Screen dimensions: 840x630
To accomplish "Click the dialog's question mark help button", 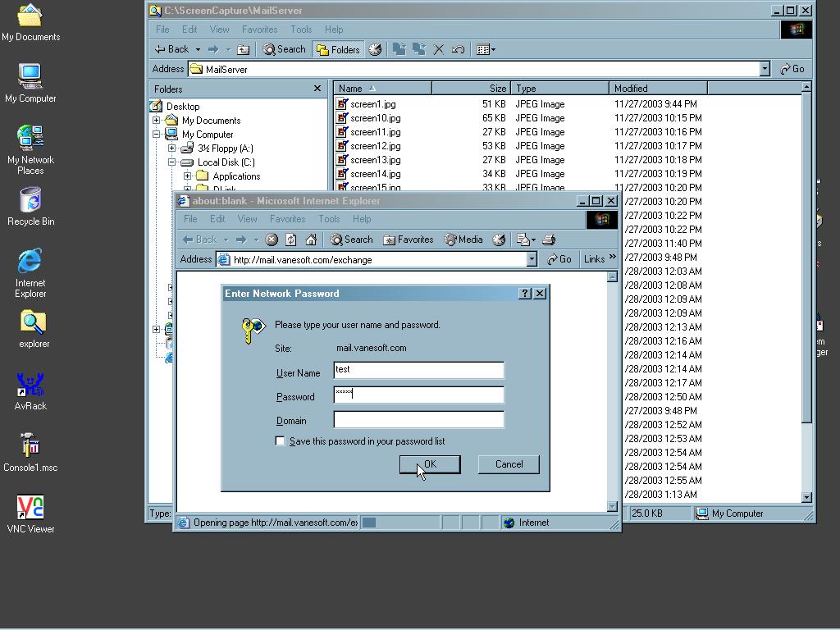I will coord(525,293).
